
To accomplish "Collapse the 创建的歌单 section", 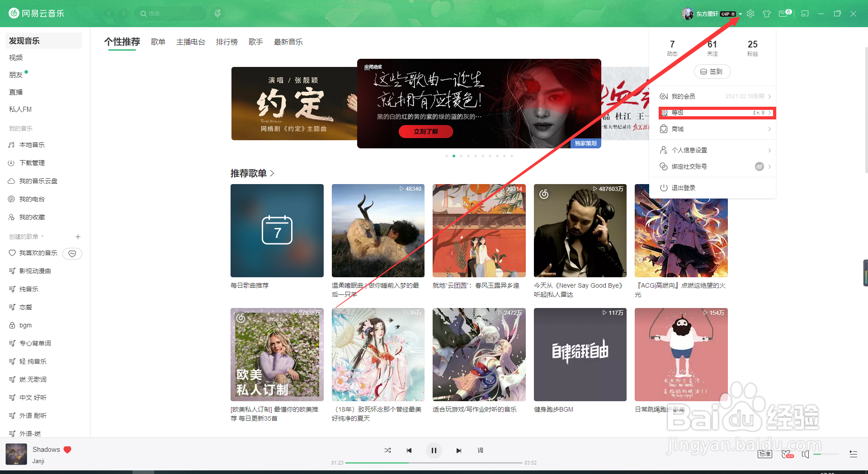I will click(26, 237).
